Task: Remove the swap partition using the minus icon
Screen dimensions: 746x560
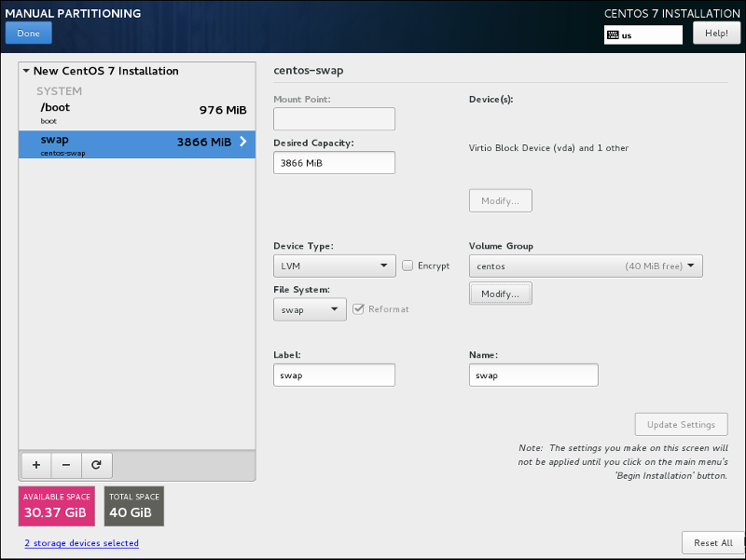Action: (x=65, y=465)
